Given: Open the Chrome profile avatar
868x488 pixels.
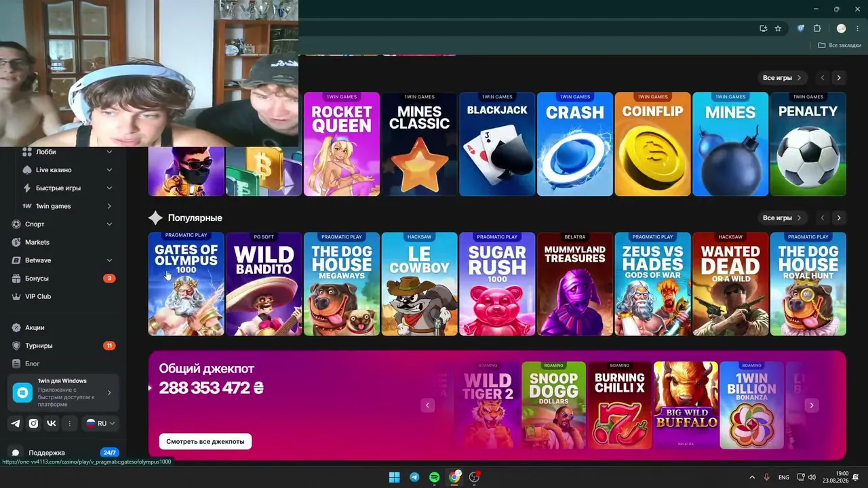Looking at the screenshot, I should [842, 28].
